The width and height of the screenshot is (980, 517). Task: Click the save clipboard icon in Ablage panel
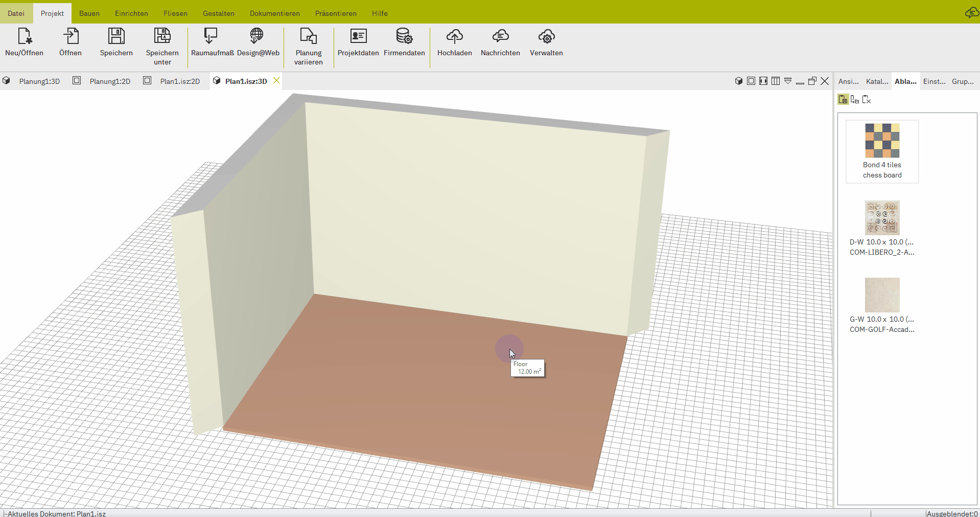coord(843,99)
